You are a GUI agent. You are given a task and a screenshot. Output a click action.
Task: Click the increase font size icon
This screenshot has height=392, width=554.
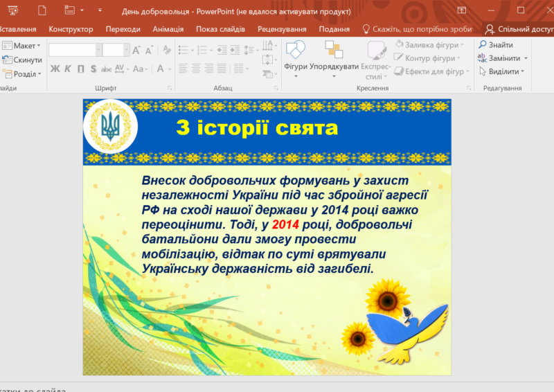(x=136, y=50)
